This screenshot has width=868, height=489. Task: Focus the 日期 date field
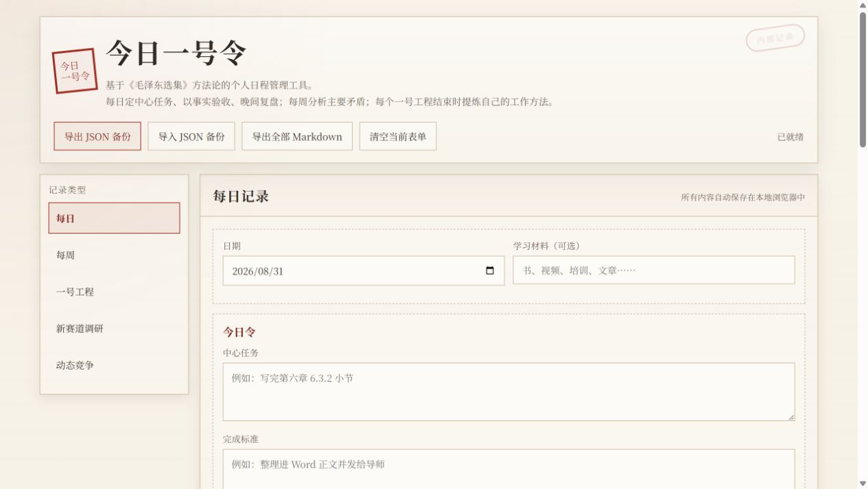point(364,271)
